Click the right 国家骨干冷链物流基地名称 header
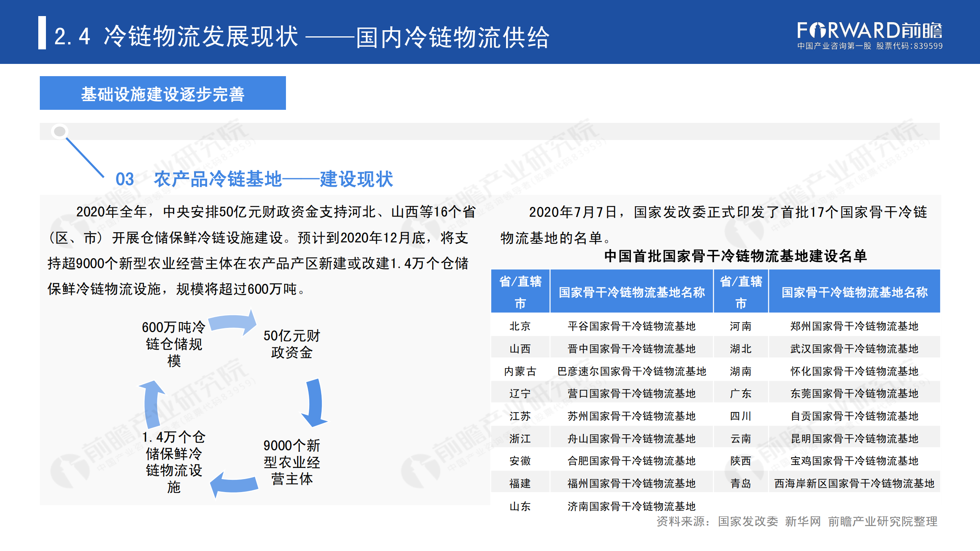The width and height of the screenshot is (980, 551). pos(854,292)
